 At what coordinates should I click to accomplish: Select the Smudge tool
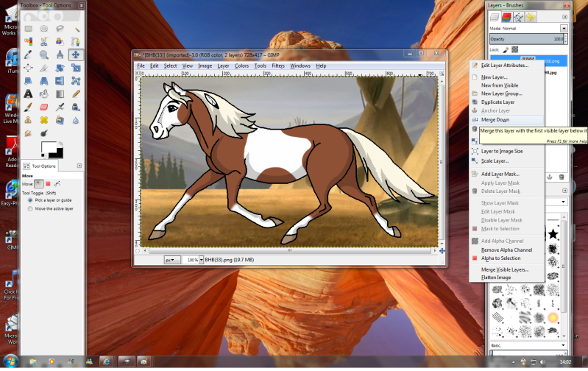click(x=28, y=133)
